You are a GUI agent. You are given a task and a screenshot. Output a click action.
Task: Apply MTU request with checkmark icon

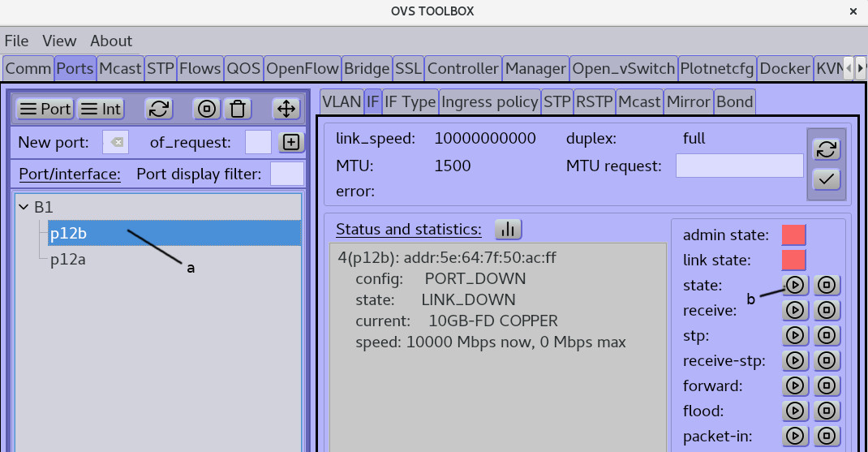click(x=827, y=179)
